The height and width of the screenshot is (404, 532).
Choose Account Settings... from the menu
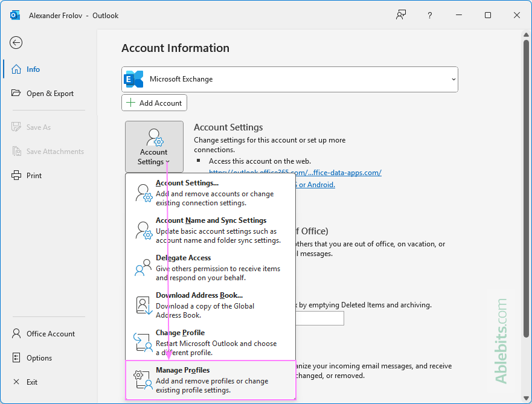210,193
